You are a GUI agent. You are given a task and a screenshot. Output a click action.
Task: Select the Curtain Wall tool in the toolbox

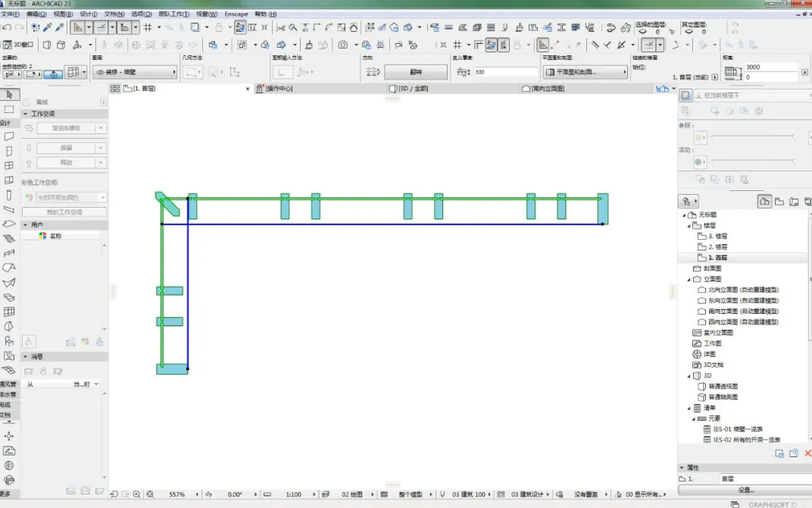(x=9, y=312)
